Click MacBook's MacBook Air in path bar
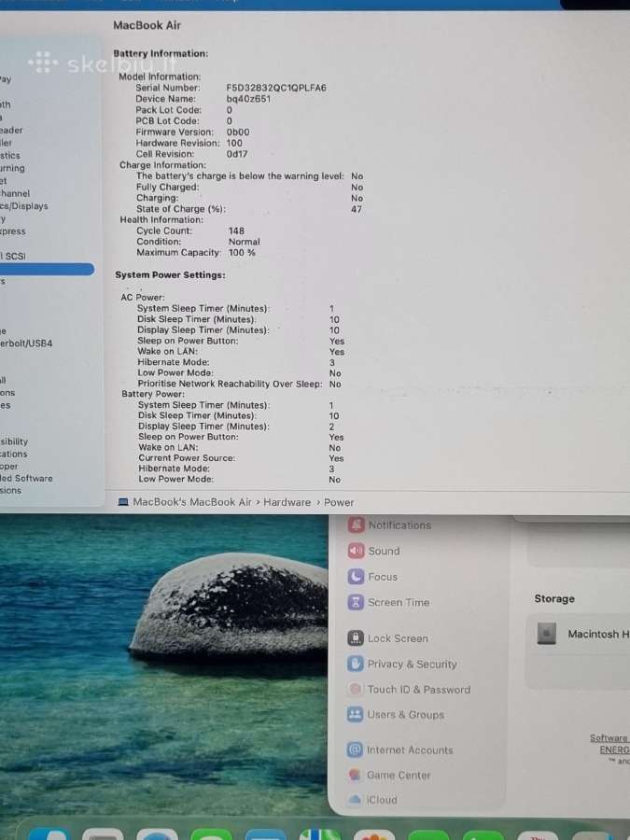 [191, 502]
